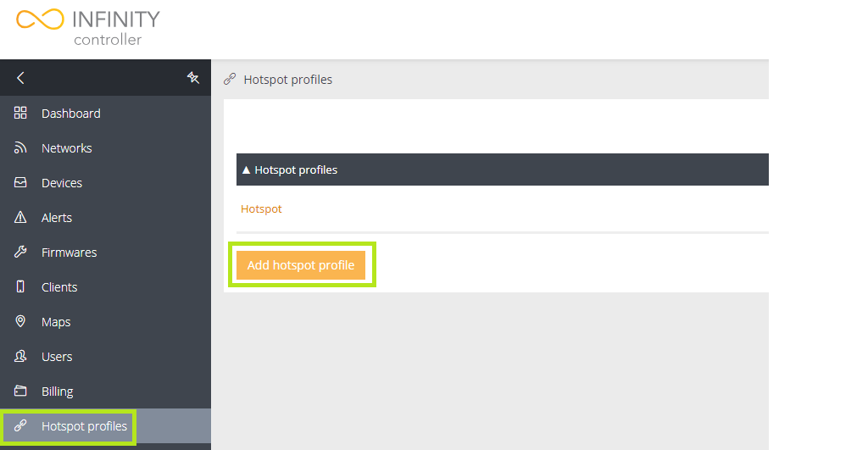This screenshot has height=450, width=868.
Task: Go to the Alerts menu item
Action: 57,218
